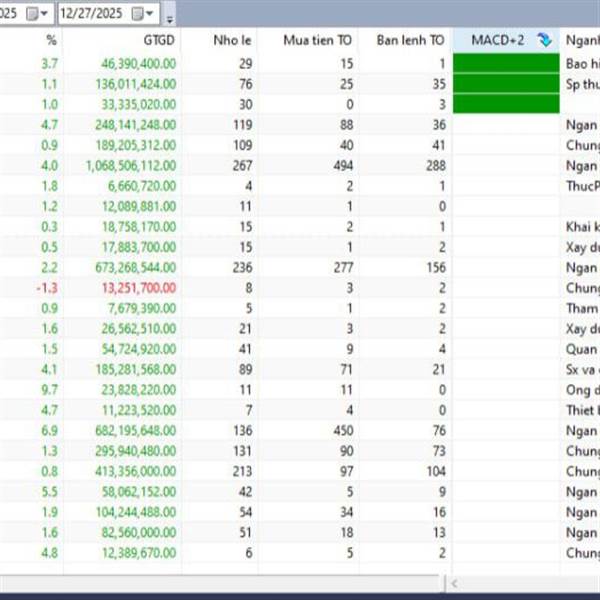This screenshot has width=600, height=600.
Task: Select GTGD value 189,205,312.00
Action: coord(136,145)
